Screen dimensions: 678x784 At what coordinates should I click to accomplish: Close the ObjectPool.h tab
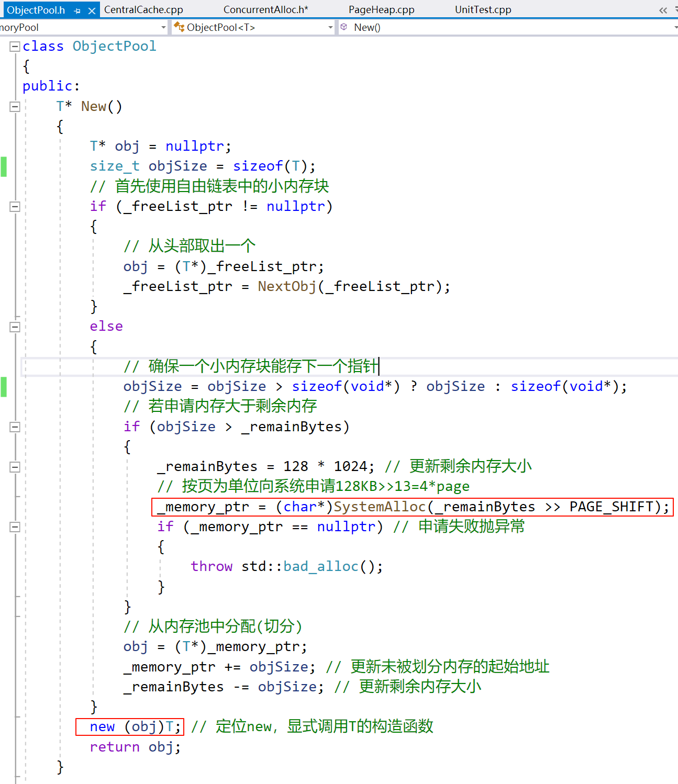tap(92, 10)
